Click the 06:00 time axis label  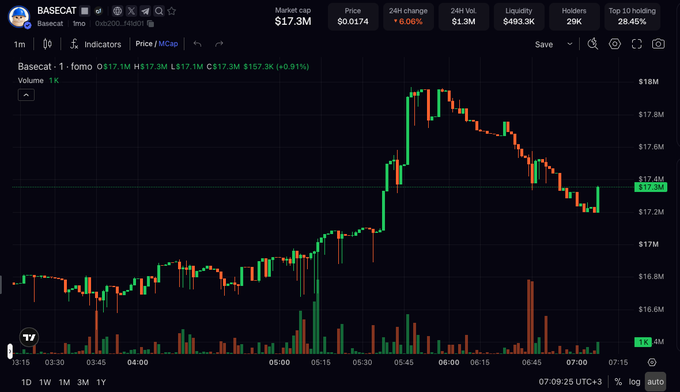click(x=448, y=362)
